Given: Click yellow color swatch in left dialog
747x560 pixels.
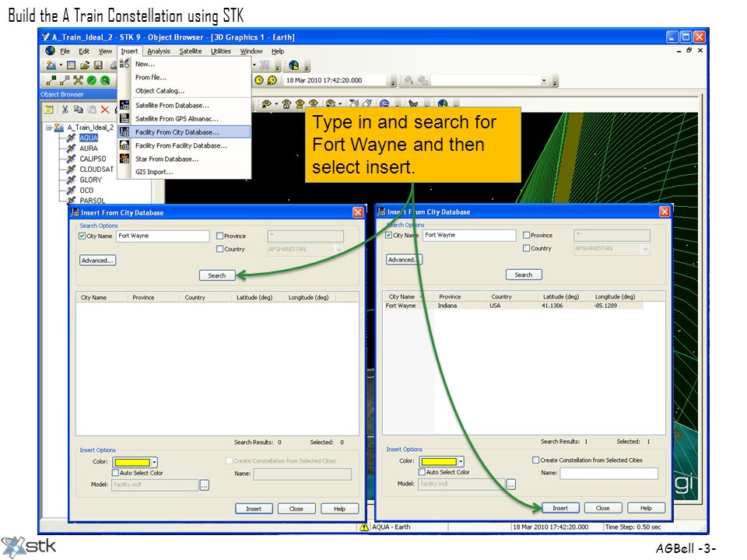Looking at the screenshot, I should (x=132, y=462).
